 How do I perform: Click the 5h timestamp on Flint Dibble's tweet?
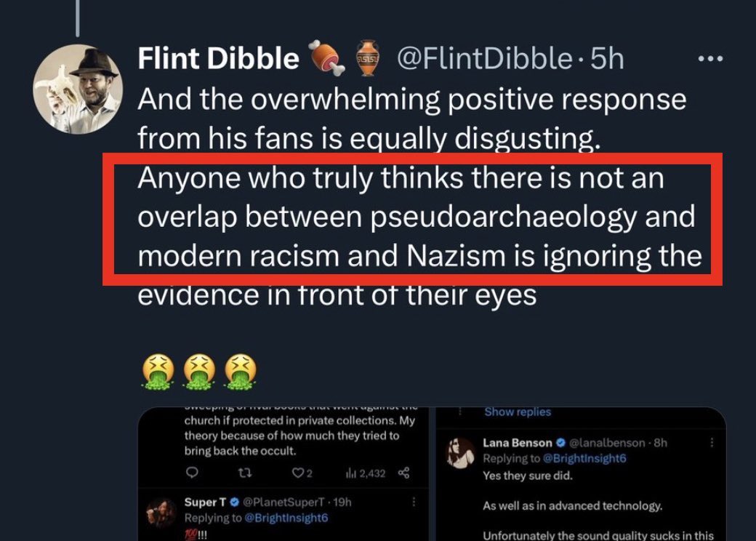607,59
